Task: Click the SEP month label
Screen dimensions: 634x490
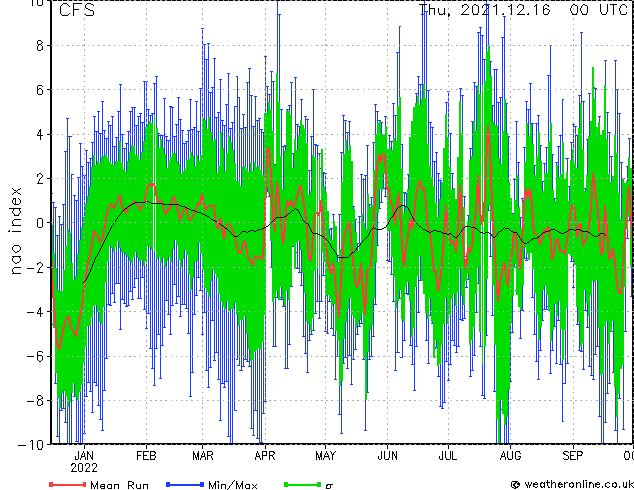Action: pyautogui.click(x=573, y=456)
